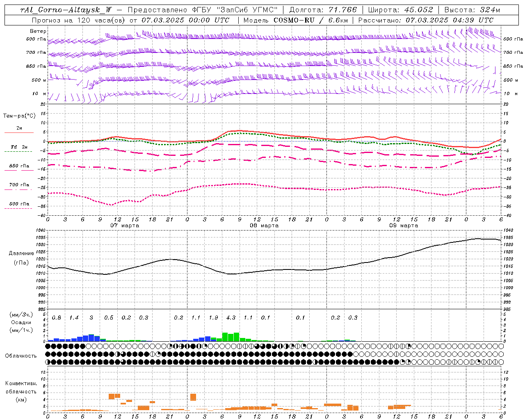The height and width of the screenshot is (420, 525).
Task: Click the Долгота: 71.766 longitude value
Action: [323, 10]
